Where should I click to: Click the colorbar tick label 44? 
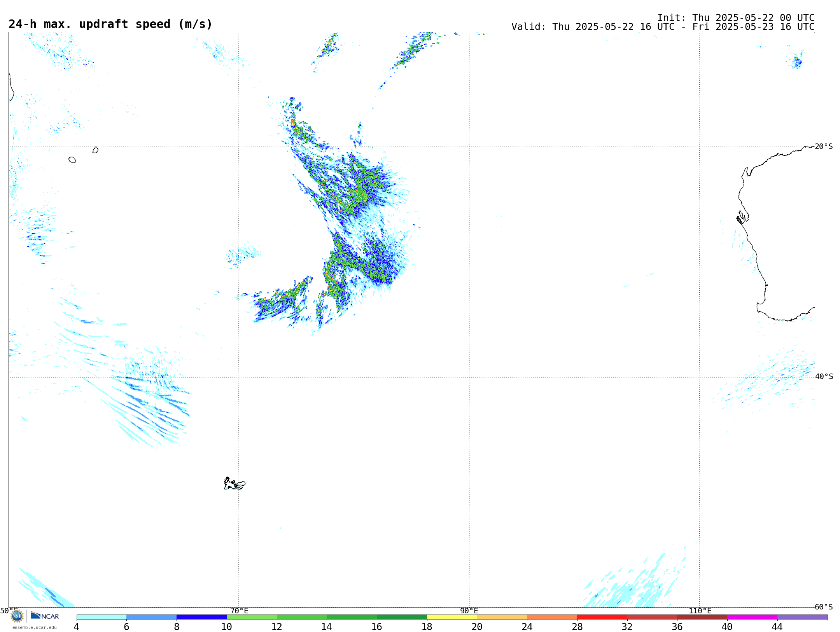tap(777, 627)
